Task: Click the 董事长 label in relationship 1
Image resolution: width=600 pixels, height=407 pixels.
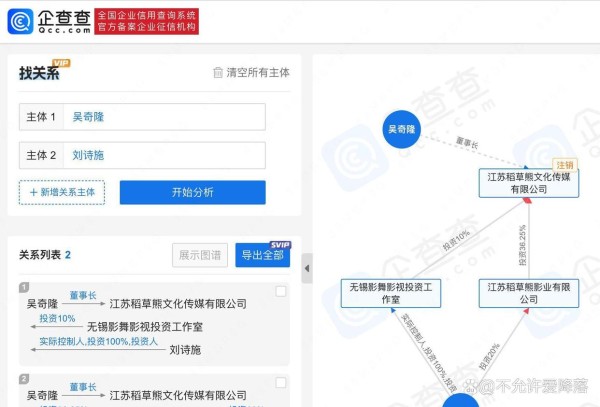Action: click(x=83, y=295)
